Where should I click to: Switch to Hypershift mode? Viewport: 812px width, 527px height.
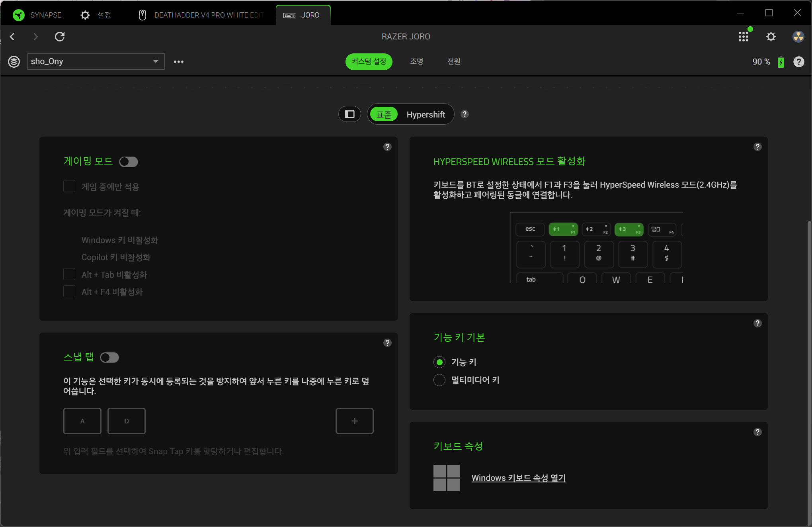coord(426,114)
